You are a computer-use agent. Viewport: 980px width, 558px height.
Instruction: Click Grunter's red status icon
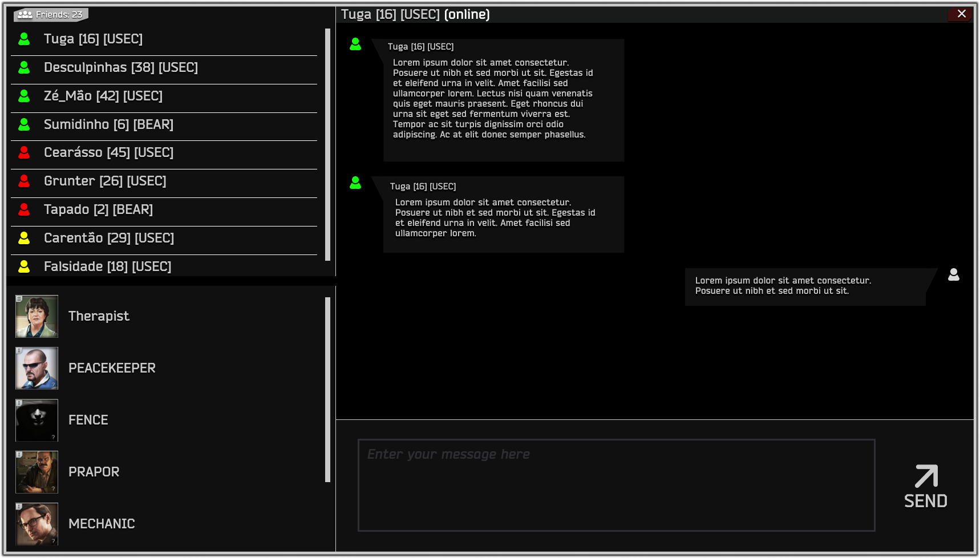[x=23, y=181]
